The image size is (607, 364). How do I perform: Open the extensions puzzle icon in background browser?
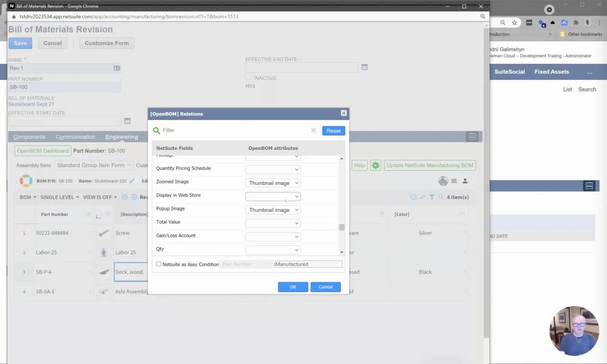point(576,22)
